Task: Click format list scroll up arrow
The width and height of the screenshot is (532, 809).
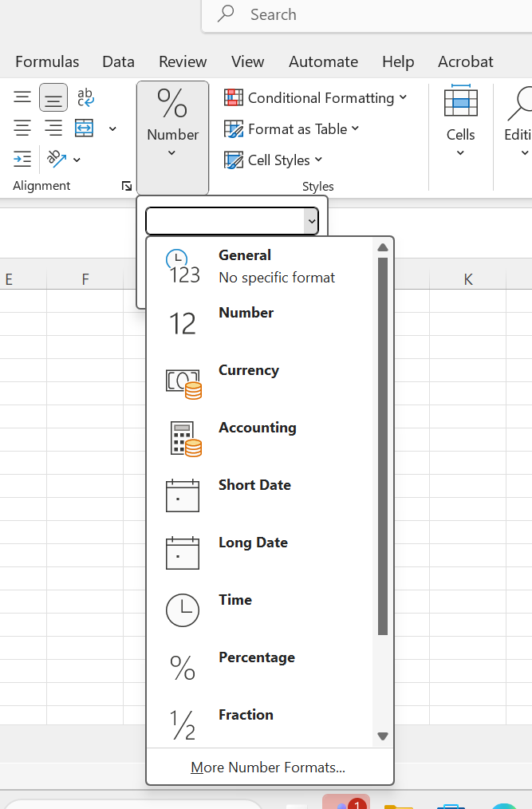Action: 382,247
